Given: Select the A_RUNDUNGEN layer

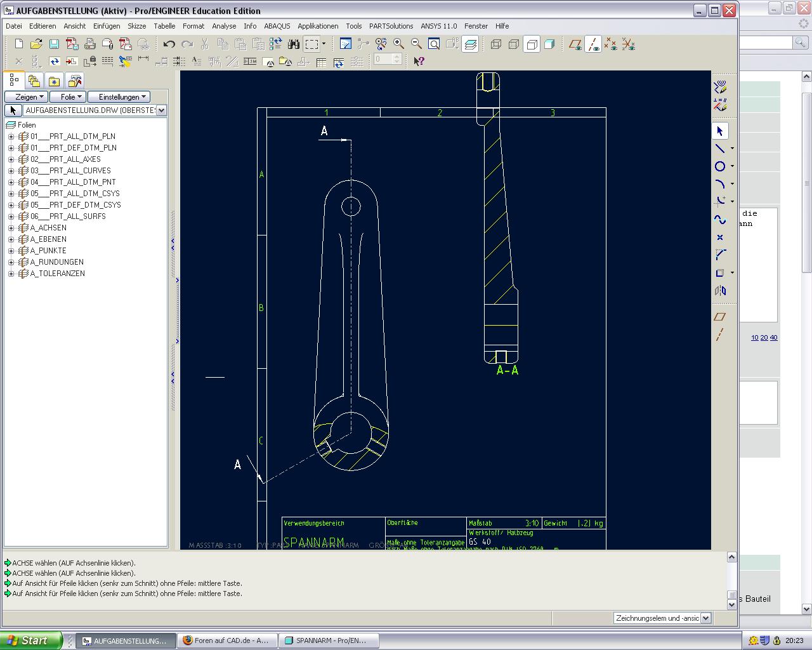Looking at the screenshot, I should [x=57, y=262].
